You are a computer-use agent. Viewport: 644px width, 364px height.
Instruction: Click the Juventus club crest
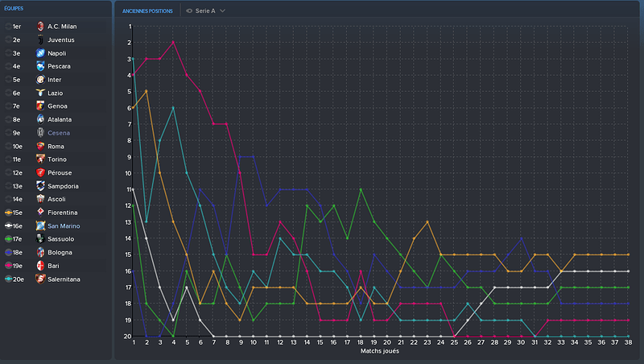click(40, 39)
